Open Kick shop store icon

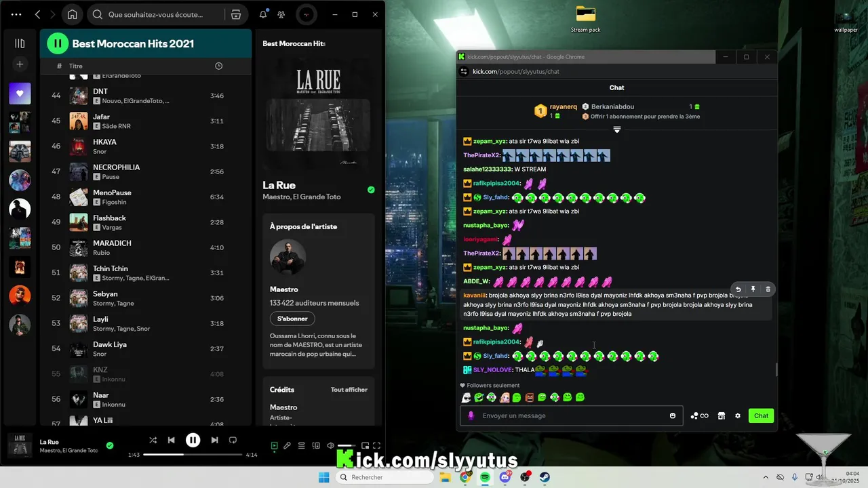point(722,415)
